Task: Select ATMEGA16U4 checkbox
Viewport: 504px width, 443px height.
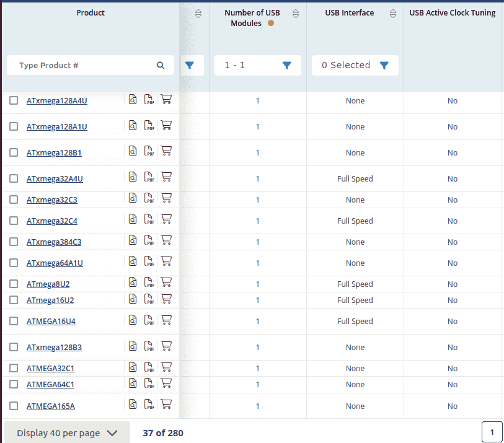Action: coord(14,321)
